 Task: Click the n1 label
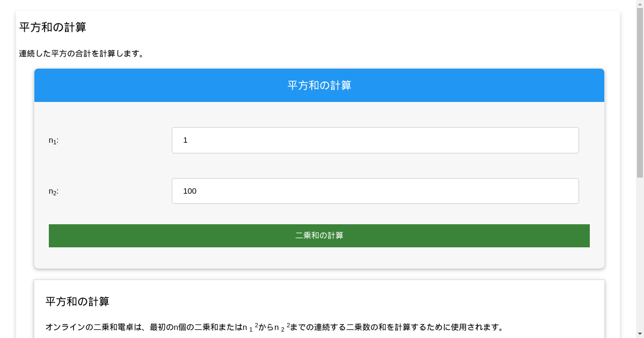pos(54,141)
